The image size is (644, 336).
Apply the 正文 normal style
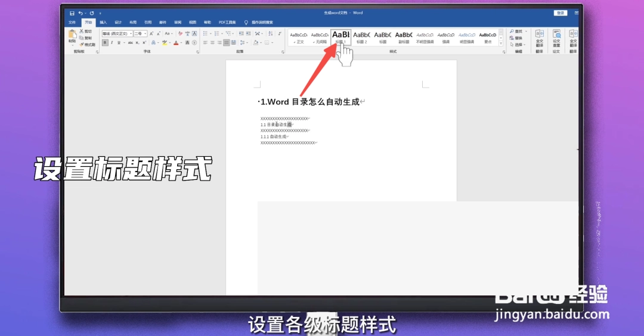(299, 38)
